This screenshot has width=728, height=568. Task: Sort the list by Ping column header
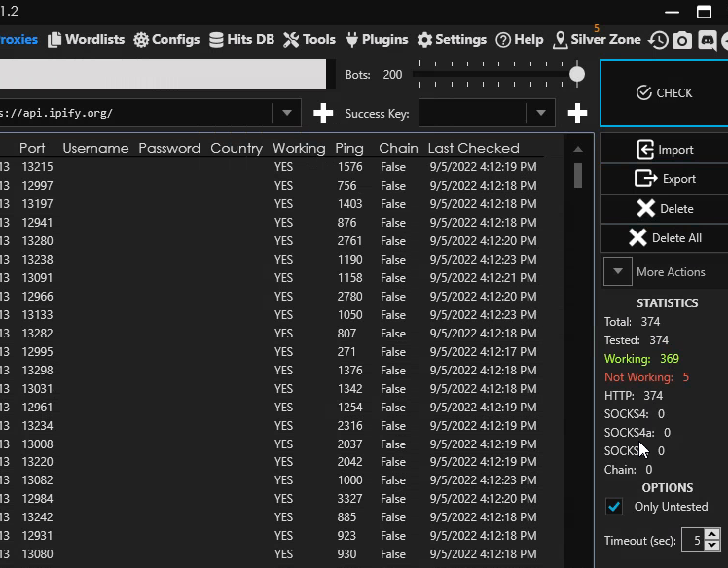[348, 148]
